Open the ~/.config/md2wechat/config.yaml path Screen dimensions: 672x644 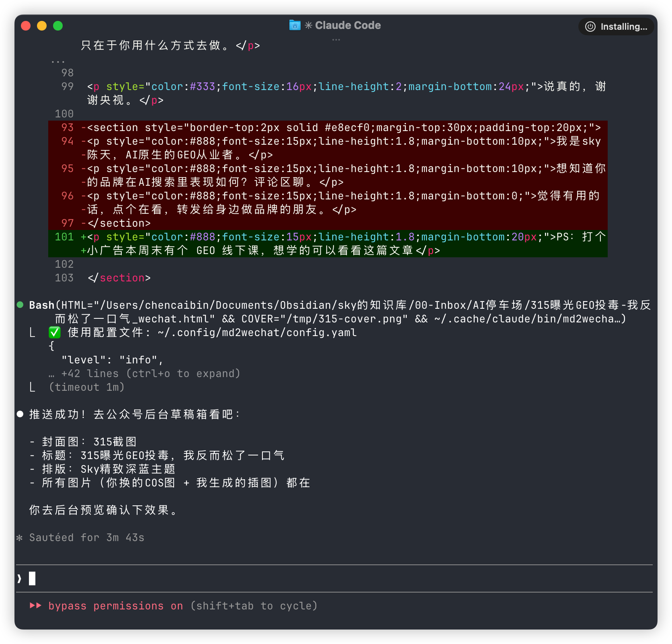coord(257,332)
